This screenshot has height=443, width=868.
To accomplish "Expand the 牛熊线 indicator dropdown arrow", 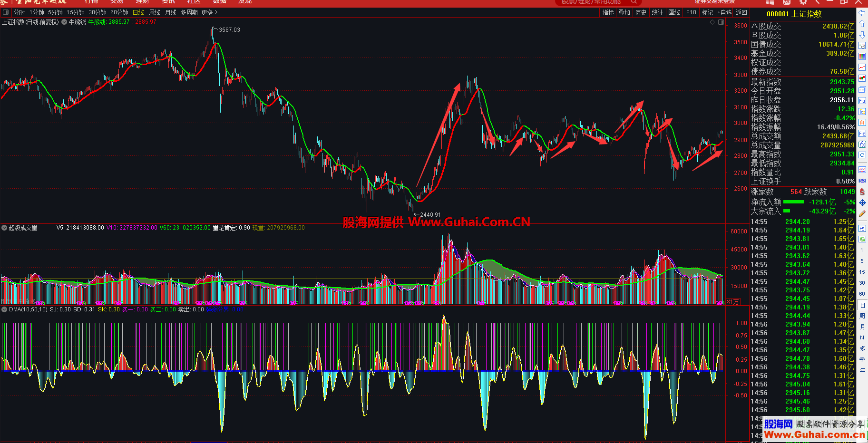I will [64, 22].
